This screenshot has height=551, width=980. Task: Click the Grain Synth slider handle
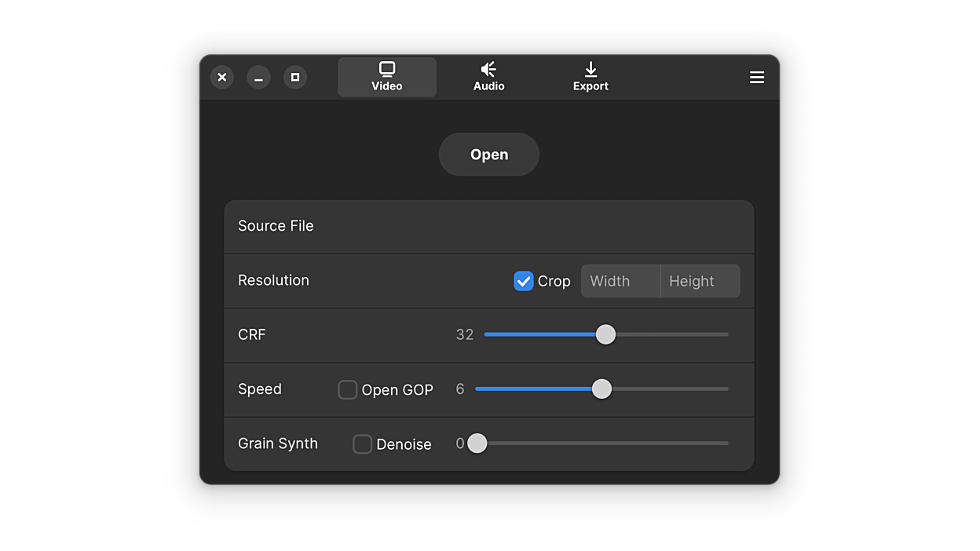[477, 443]
